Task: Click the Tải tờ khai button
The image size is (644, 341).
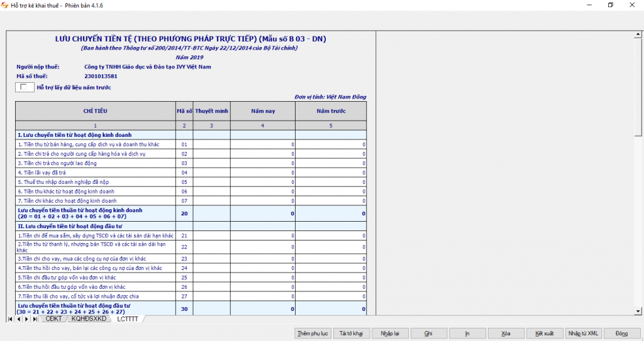Action: point(352,333)
